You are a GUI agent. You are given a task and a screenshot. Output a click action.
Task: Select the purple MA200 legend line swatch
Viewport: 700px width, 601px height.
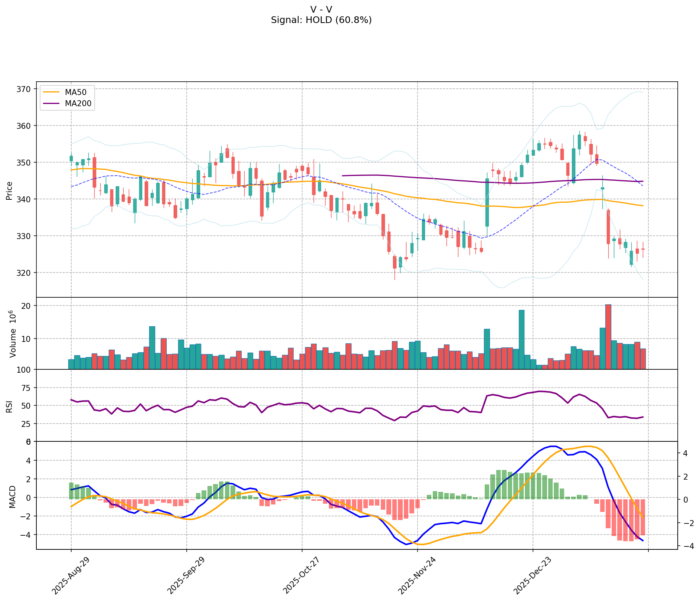tap(51, 104)
